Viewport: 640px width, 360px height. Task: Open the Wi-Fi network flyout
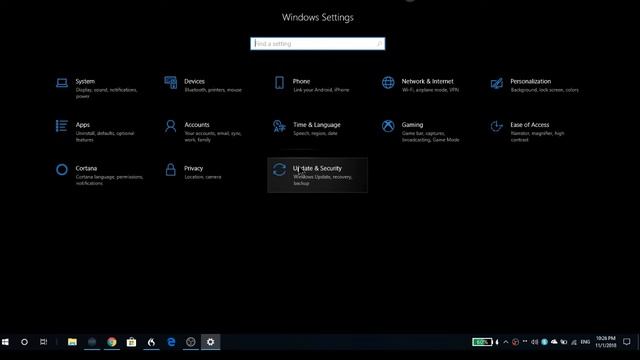574,342
